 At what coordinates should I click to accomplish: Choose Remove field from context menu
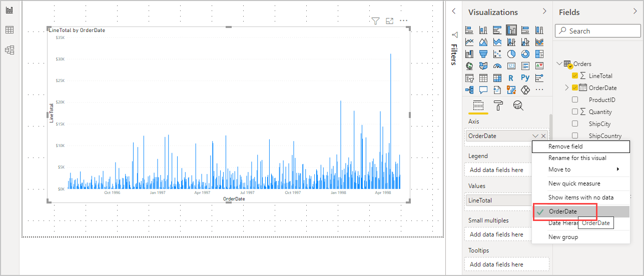coord(565,146)
